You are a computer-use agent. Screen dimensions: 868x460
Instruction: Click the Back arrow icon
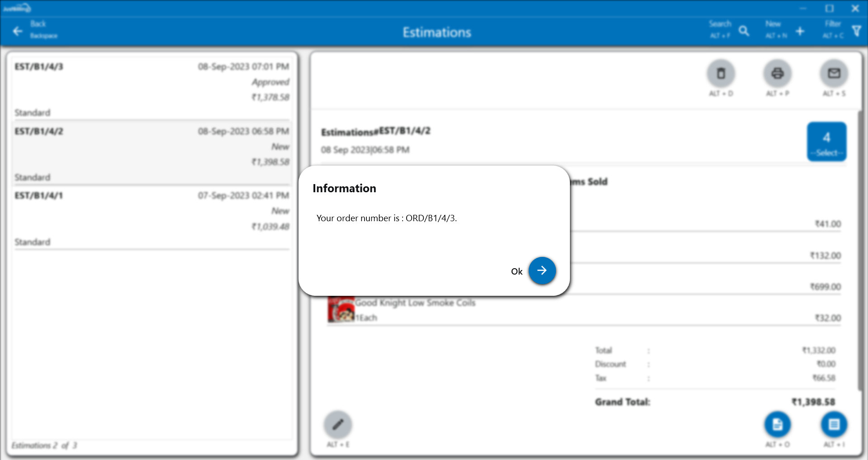tap(18, 31)
